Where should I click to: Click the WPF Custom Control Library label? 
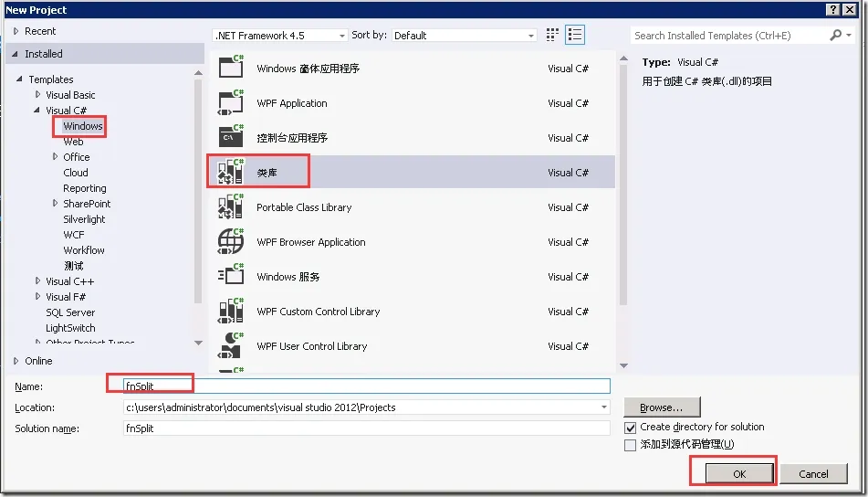coord(319,312)
